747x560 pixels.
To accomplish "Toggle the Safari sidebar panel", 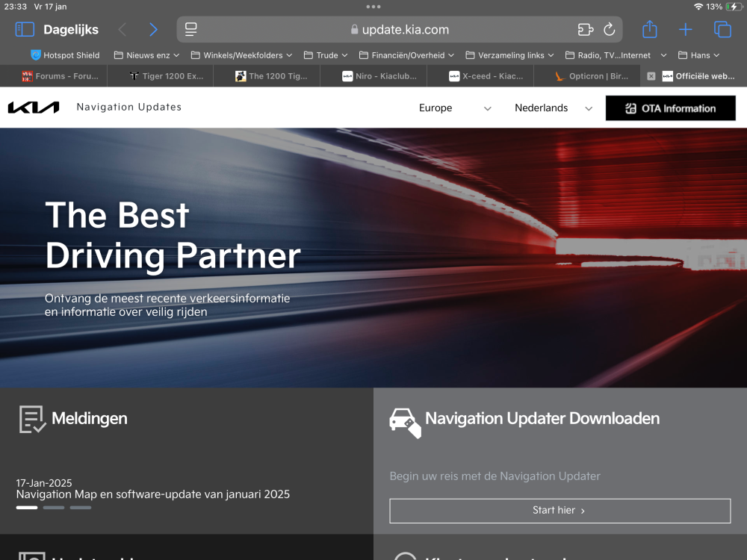I will click(25, 30).
